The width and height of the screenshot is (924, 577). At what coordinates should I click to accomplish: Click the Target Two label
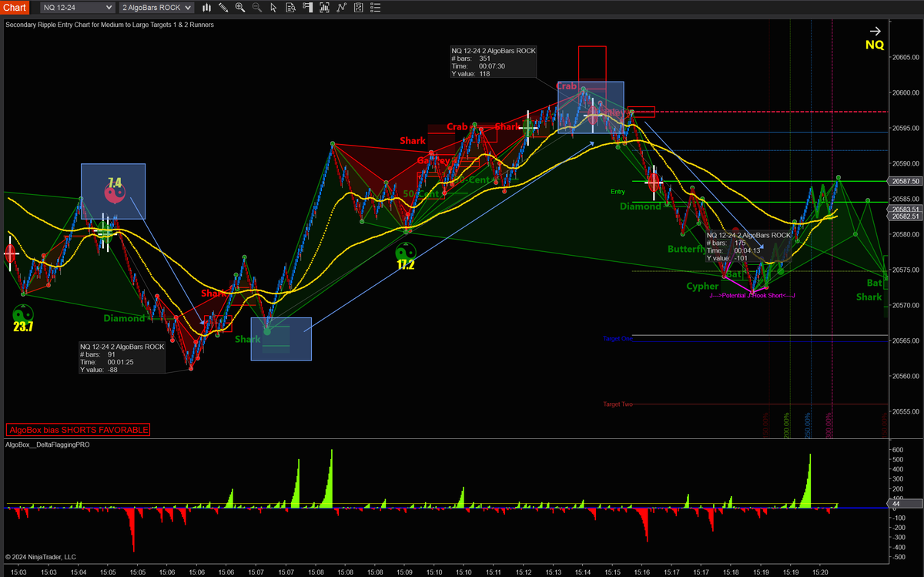pos(618,404)
